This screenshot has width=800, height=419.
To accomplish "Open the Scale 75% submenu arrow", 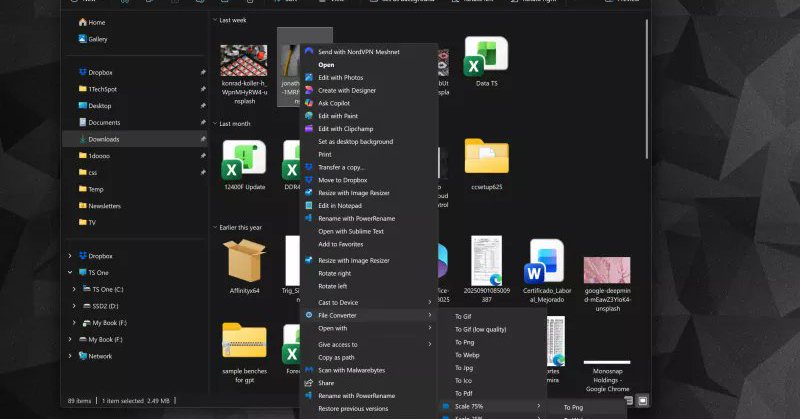I will click(538, 406).
